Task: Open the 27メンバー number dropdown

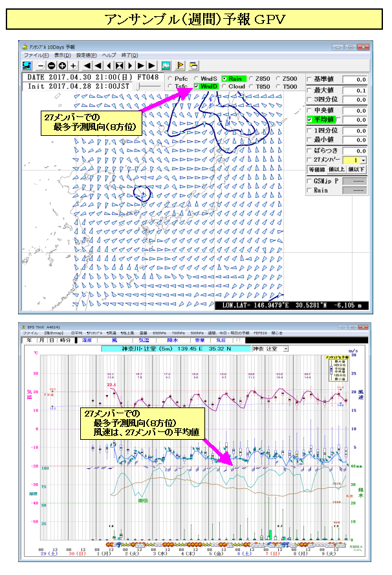Action: click(x=364, y=160)
